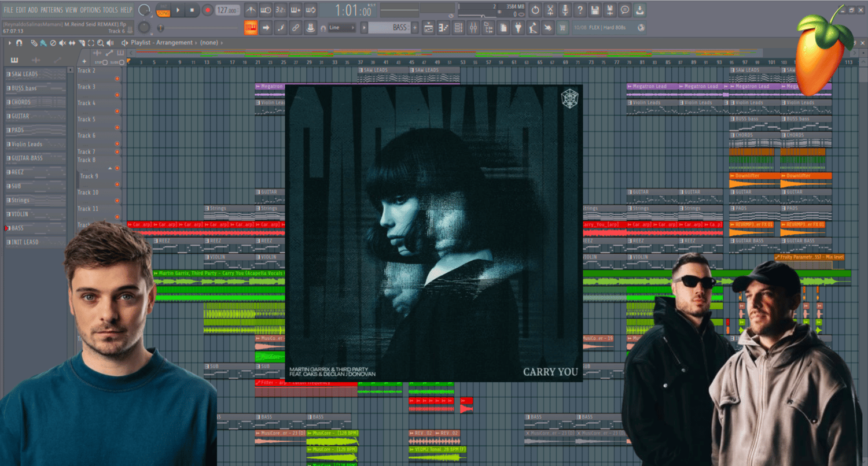Viewport: 868px width, 466px height.
Task: Select the Violin Leads pattern in picker
Action: click(x=36, y=144)
